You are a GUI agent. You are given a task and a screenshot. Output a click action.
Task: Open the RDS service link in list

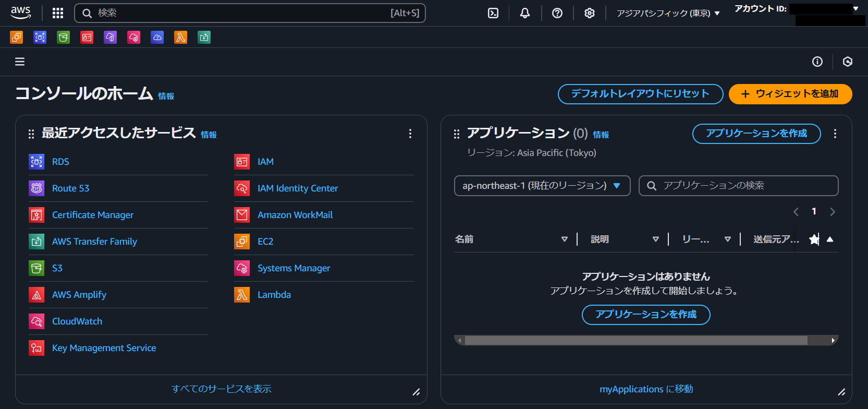coord(60,162)
